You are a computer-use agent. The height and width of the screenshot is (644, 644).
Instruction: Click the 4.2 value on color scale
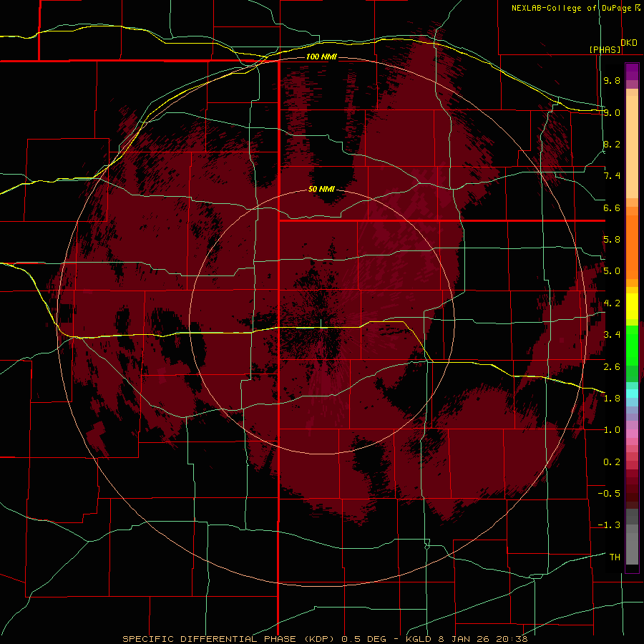(612, 303)
